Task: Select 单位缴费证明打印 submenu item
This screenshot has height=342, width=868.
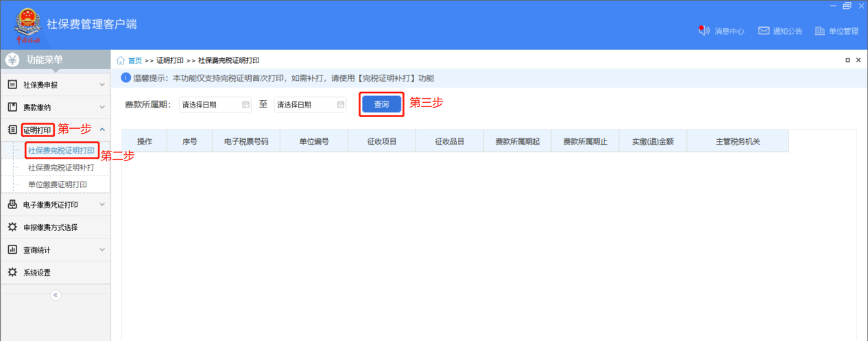Action: pos(58,184)
